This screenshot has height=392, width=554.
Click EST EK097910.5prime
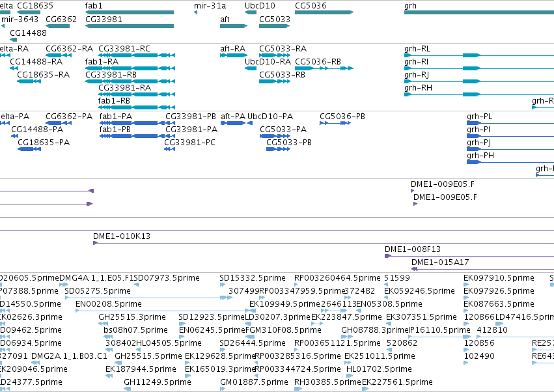click(x=466, y=285)
